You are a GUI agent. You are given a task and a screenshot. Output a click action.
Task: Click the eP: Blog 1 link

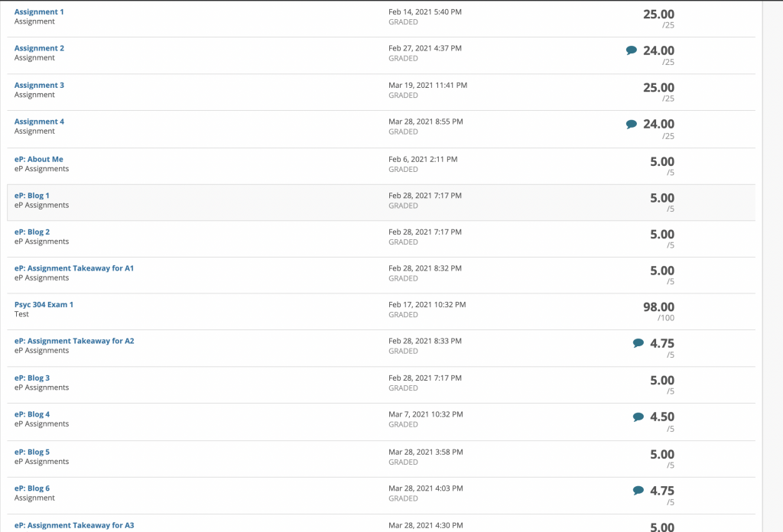point(32,196)
